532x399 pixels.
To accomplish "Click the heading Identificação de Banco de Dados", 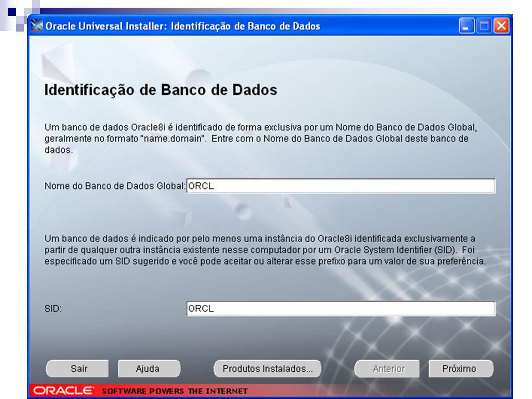I will 161,90.
